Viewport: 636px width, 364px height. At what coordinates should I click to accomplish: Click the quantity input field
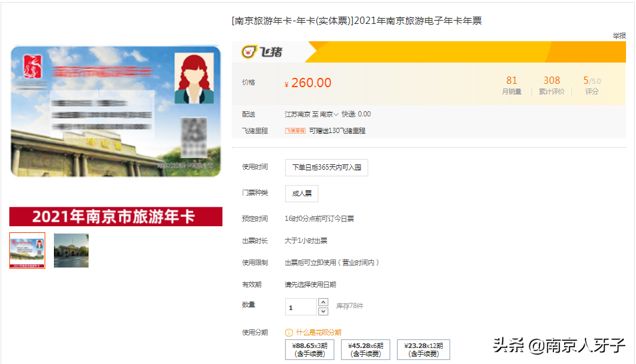tap(300, 307)
